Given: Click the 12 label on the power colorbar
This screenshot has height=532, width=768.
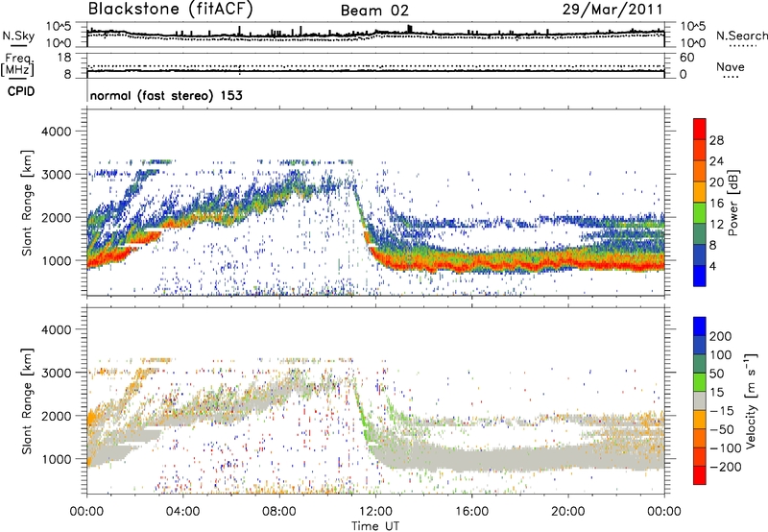Looking at the screenshot, I should click(716, 225).
